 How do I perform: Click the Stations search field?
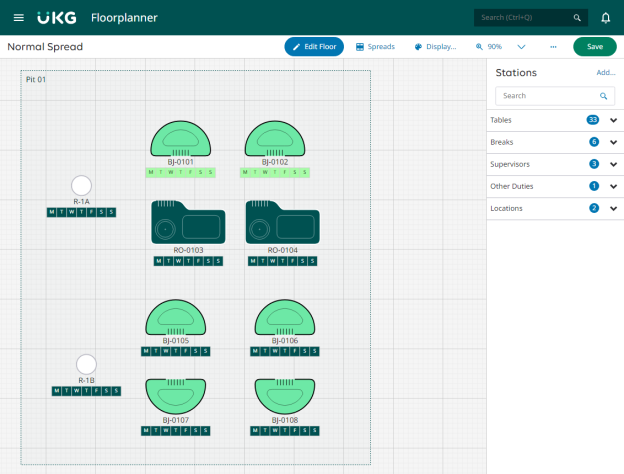pyautogui.click(x=555, y=96)
